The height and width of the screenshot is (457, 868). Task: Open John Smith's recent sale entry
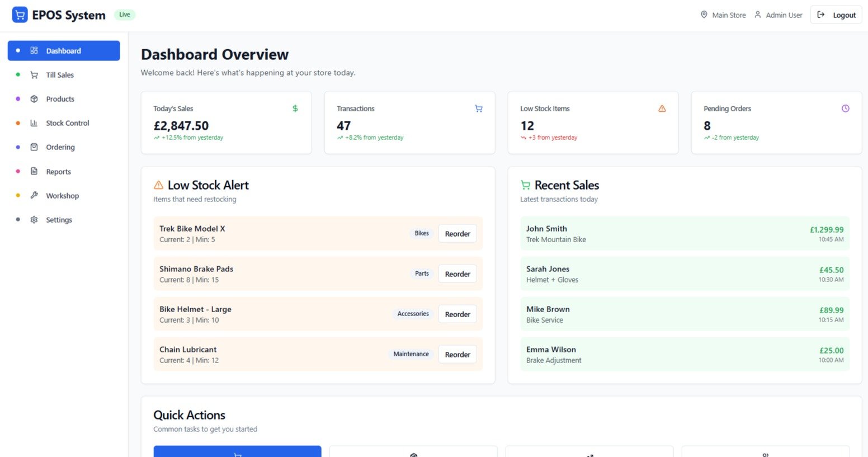(x=685, y=233)
